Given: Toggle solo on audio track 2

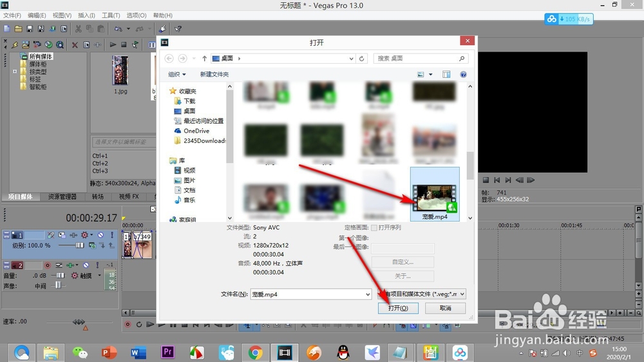Looking at the screenshot, I should pos(97,265).
